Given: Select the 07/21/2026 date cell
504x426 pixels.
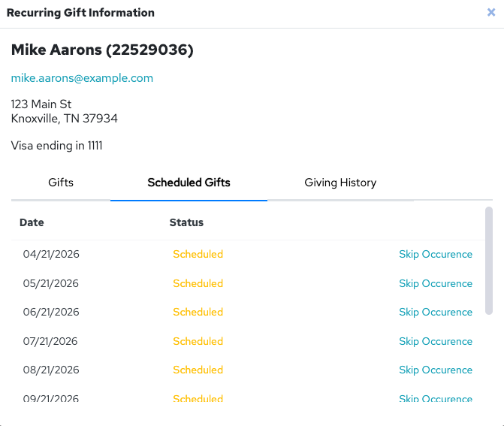Looking at the screenshot, I should (50, 341).
